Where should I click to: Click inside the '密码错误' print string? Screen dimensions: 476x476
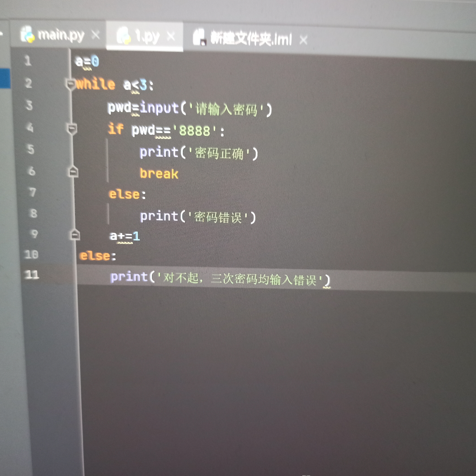tap(218, 218)
